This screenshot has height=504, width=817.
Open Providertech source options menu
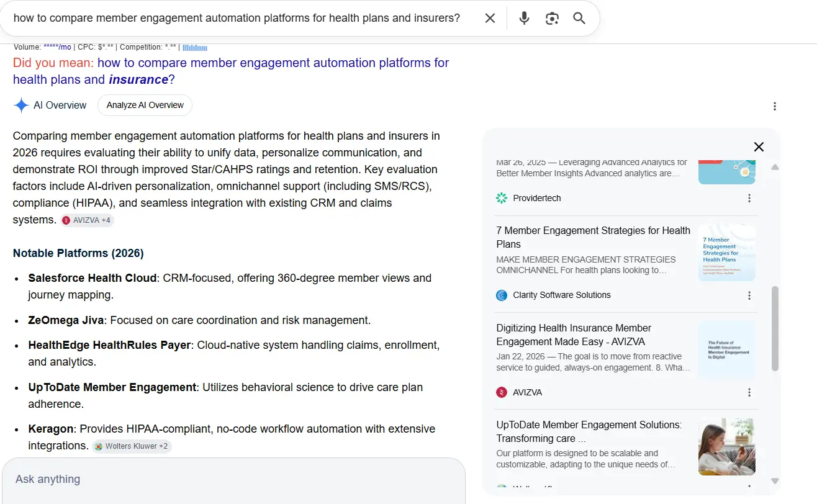click(x=749, y=198)
